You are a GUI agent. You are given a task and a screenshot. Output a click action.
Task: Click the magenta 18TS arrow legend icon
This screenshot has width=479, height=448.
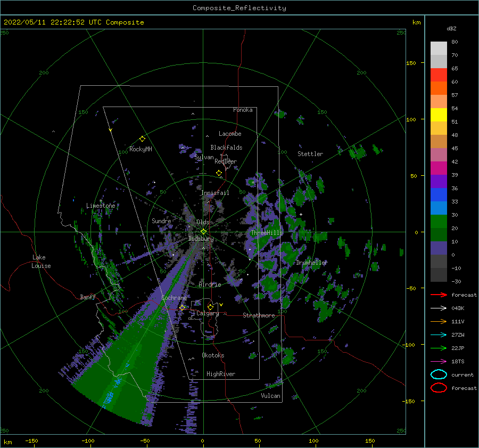(x=439, y=362)
